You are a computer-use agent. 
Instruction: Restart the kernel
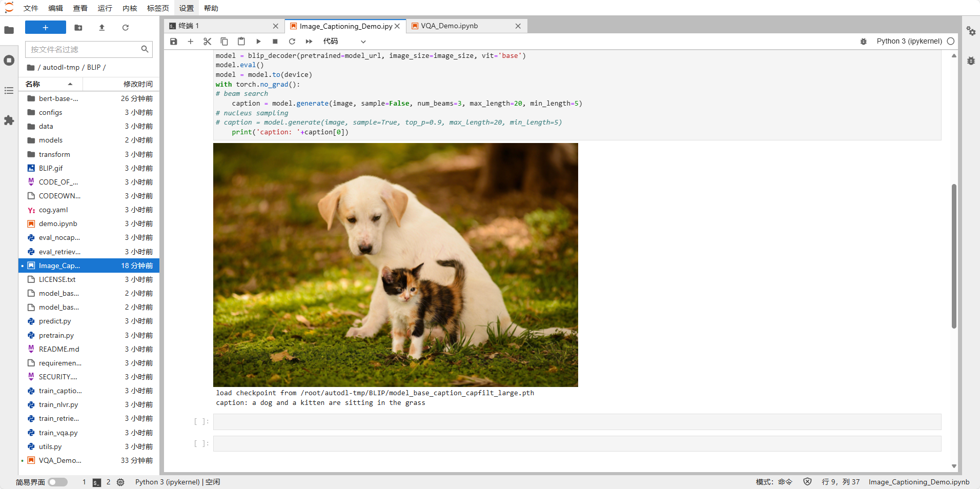tap(292, 42)
